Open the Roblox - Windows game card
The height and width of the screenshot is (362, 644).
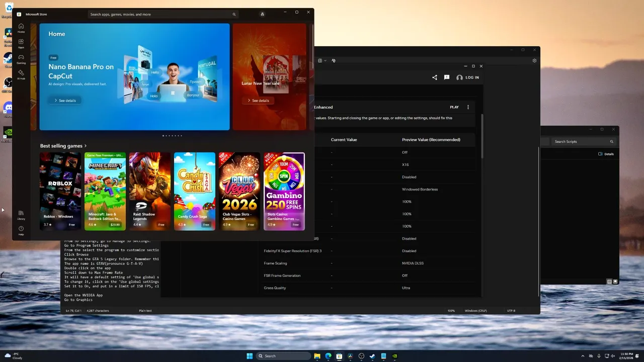point(60,191)
